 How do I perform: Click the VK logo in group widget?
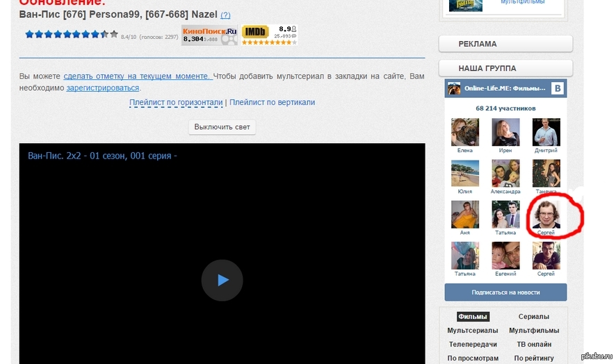(x=557, y=88)
